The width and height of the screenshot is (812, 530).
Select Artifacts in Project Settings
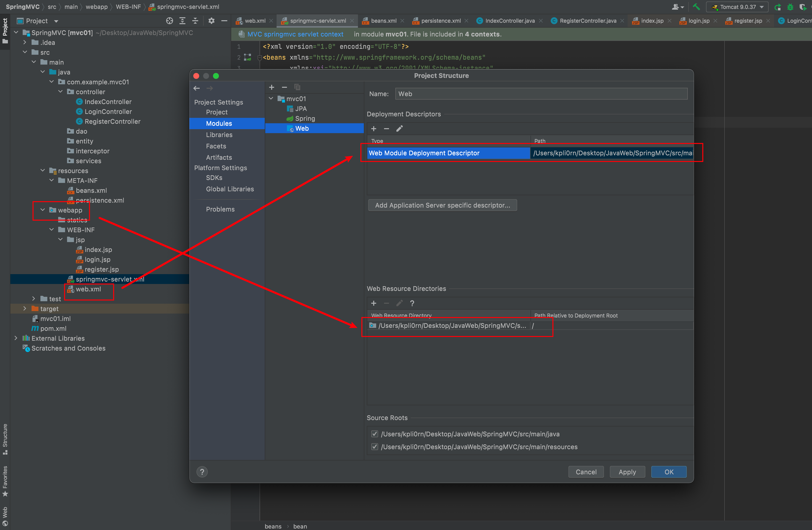coord(219,157)
